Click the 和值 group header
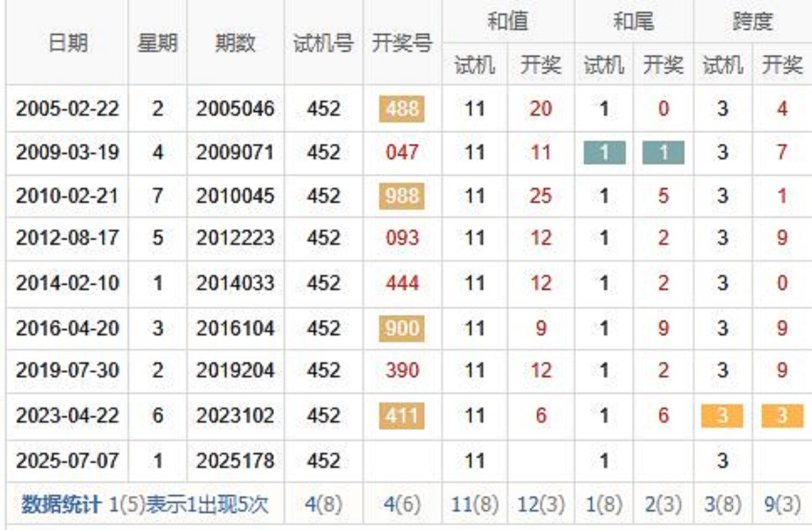812x530 pixels. click(508, 21)
